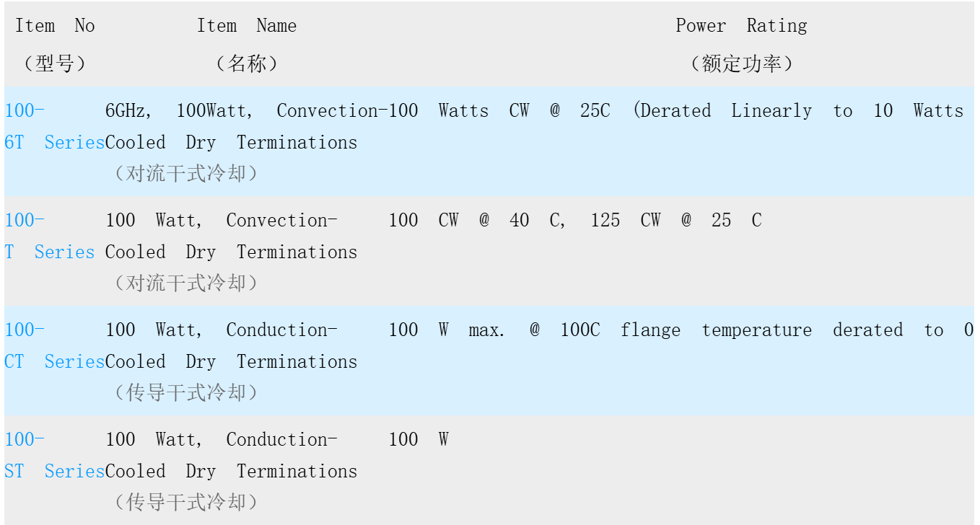
Task: Select the 额定功率 header subtitle text
Action: 742,63
